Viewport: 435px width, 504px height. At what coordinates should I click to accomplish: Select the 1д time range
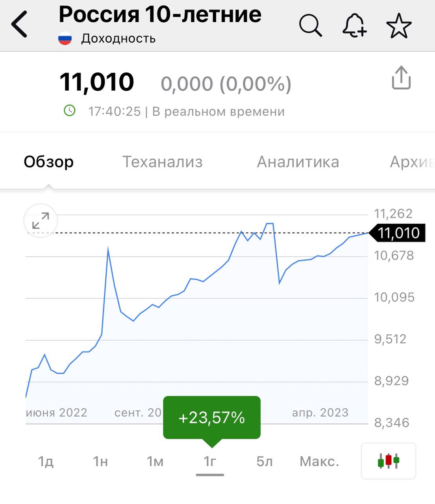(x=46, y=461)
